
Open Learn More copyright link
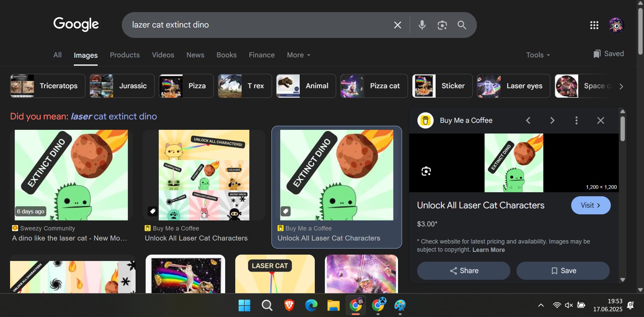489,250
